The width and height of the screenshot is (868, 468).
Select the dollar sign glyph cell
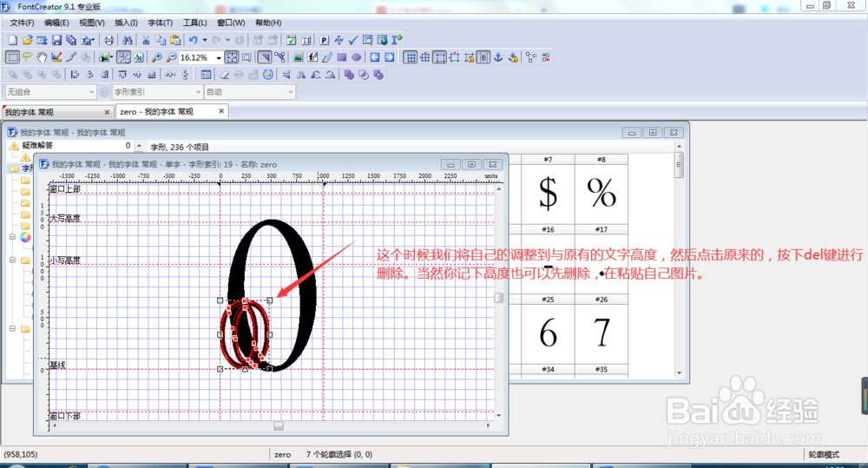[x=548, y=194]
